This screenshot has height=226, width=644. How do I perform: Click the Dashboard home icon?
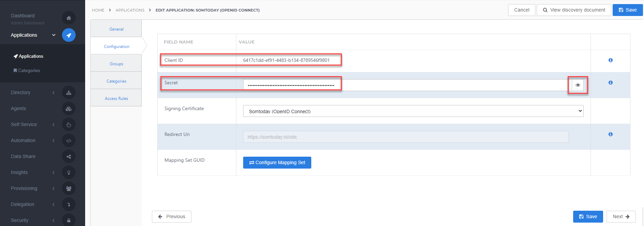(69, 18)
